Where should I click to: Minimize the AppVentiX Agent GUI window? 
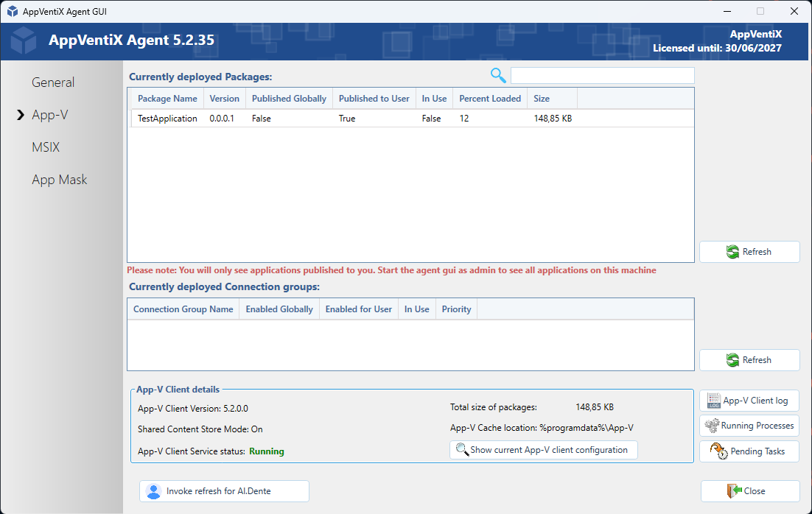tap(727, 11)
